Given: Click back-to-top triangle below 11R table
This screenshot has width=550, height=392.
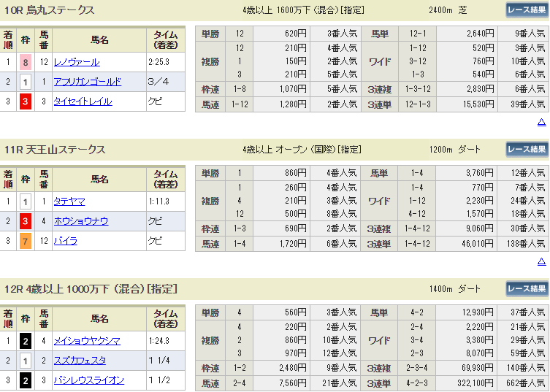Looking at the screenshot, I should point(541,261).
